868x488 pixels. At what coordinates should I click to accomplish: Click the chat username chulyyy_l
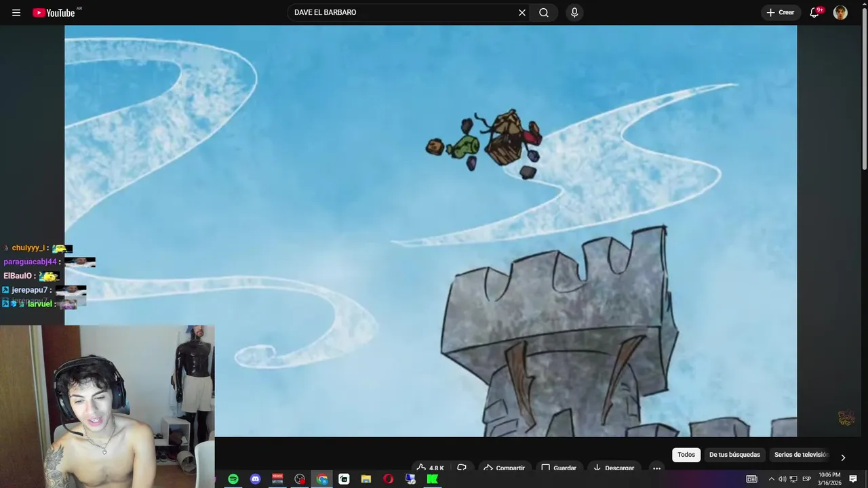(x=28, y=248)
